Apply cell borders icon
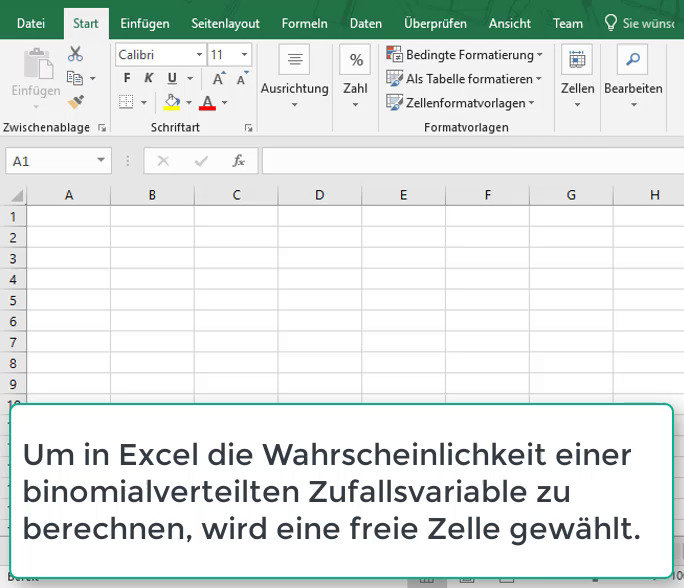684x588 pixels. coord(126,102)
